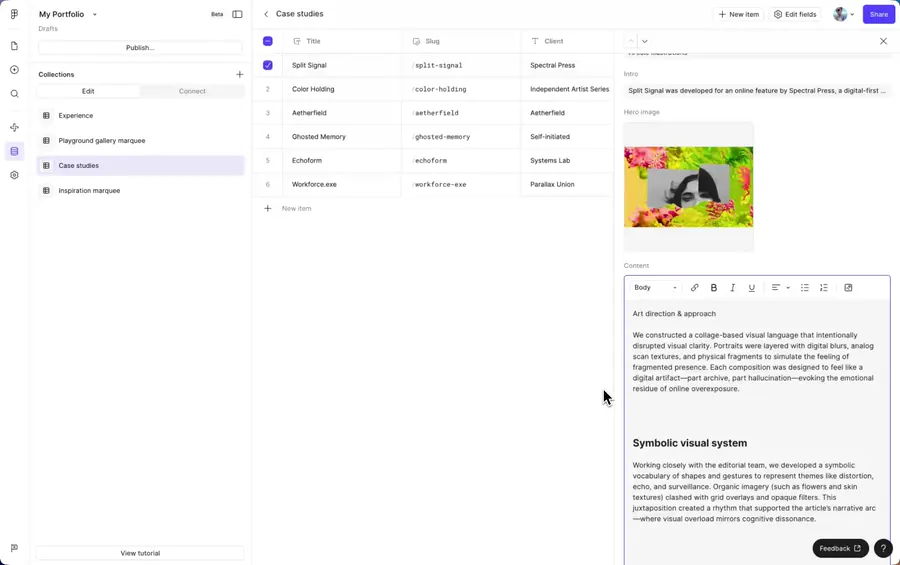
Task: Open the search icon in left sidebar
Action: pos(14,94)
